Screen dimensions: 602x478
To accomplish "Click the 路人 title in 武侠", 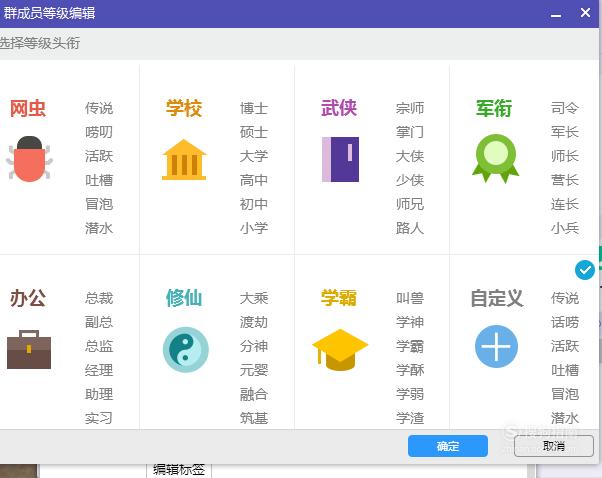I will (410, 228).
